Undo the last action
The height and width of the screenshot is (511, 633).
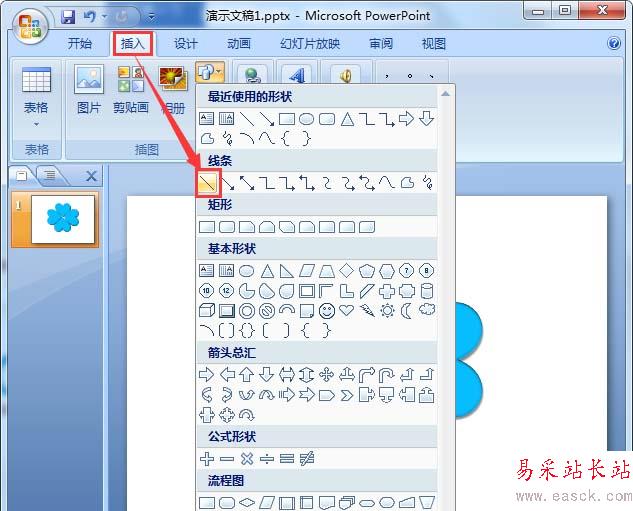89,17
